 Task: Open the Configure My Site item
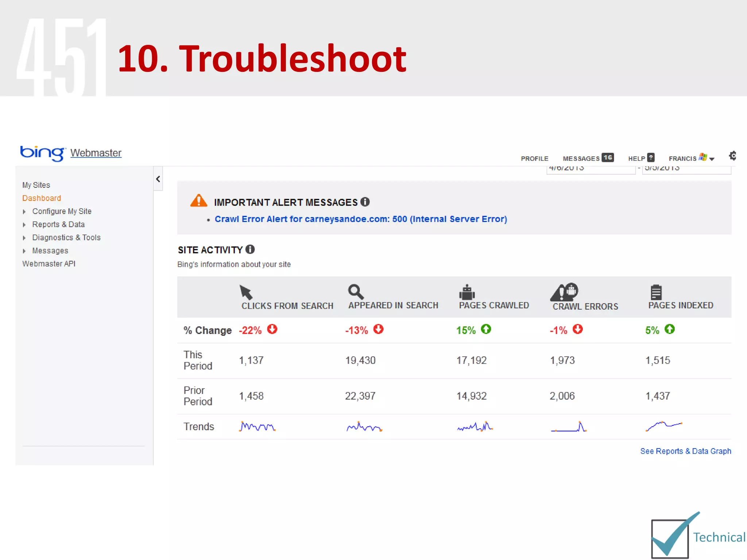62,211
